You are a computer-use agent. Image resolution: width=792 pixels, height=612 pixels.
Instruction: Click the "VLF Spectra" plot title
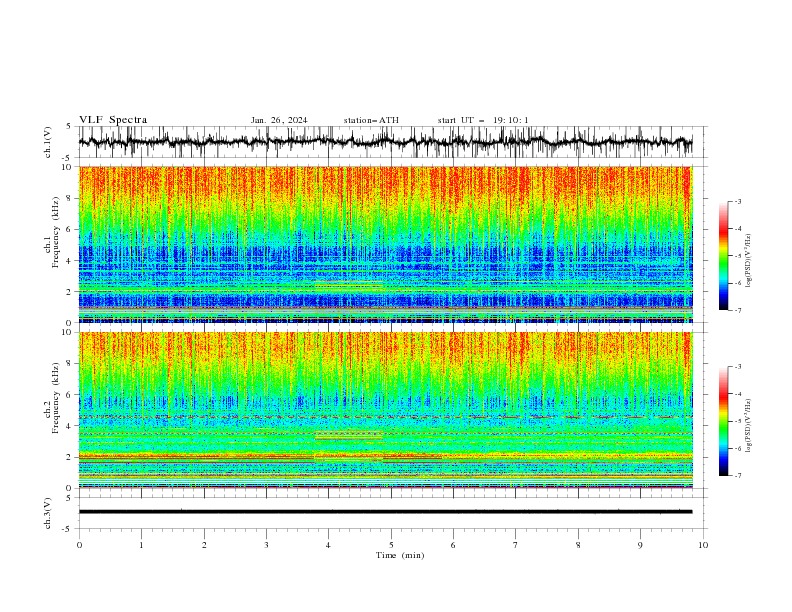click(x=113, y=120)
